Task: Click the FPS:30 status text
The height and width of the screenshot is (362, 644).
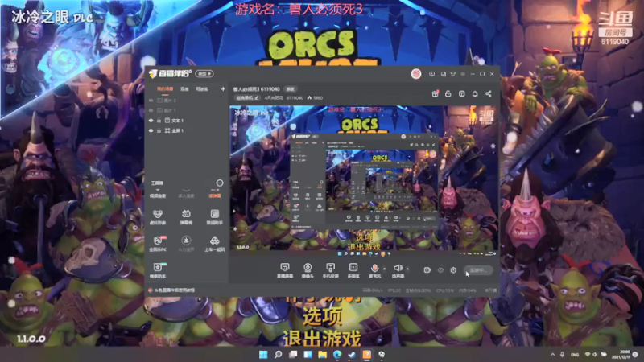Action: point(394,290)
